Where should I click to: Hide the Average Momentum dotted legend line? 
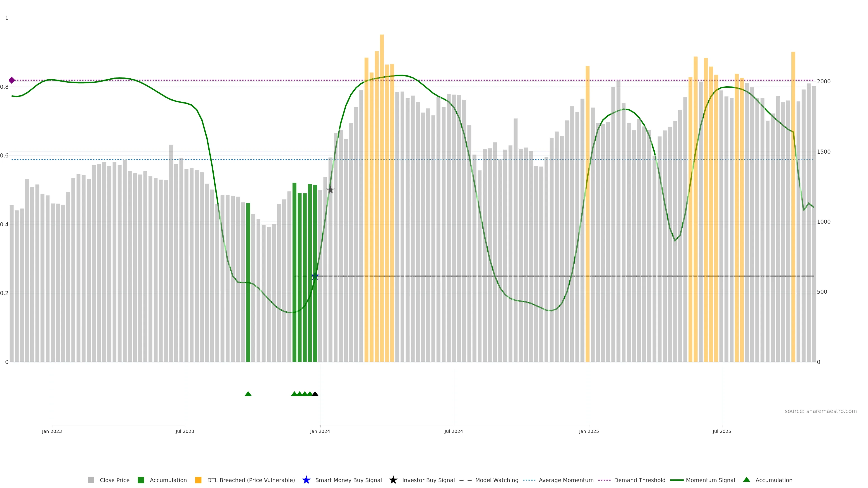[x=529, y=480]
